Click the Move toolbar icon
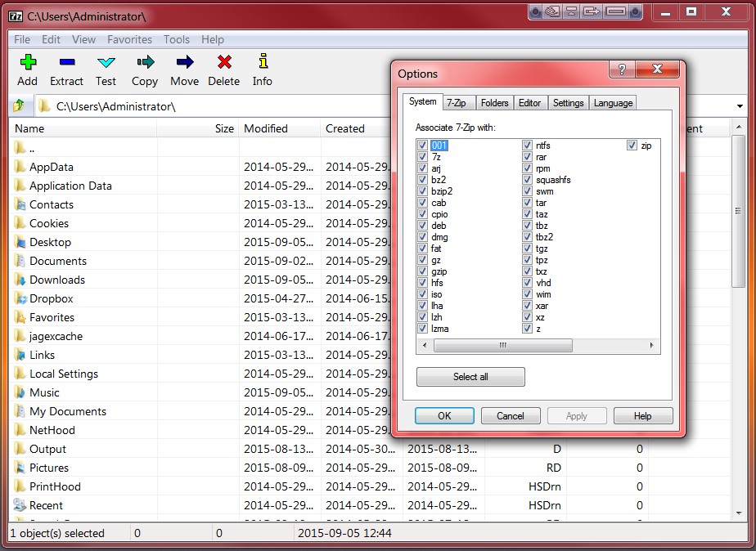The height and width of the screenshot is (551, 756). click(184, 63)
